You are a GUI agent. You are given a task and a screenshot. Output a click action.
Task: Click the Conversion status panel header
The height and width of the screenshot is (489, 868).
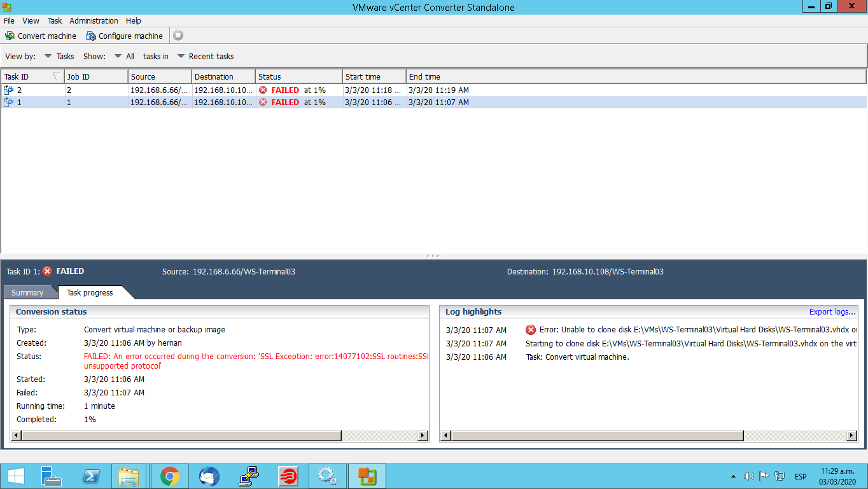point(220,311)
